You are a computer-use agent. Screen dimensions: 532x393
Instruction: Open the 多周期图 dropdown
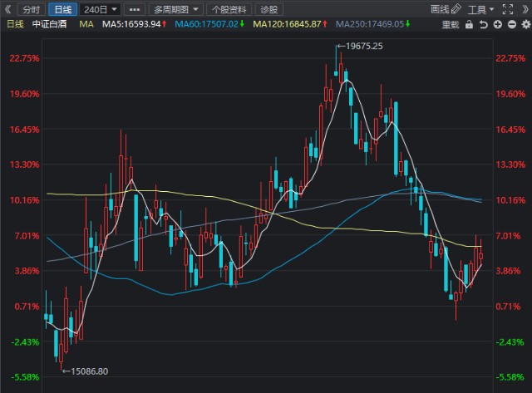(176, 9)
